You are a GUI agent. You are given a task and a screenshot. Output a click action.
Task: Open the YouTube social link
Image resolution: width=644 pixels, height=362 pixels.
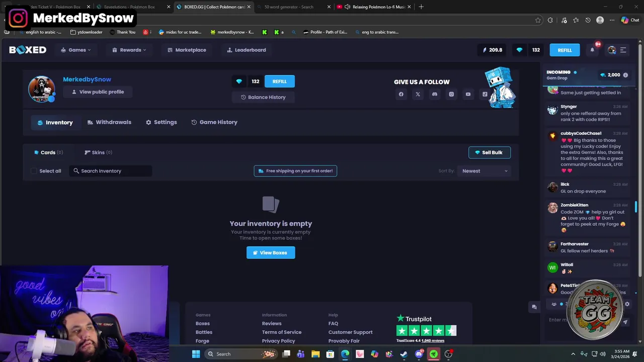468,94
